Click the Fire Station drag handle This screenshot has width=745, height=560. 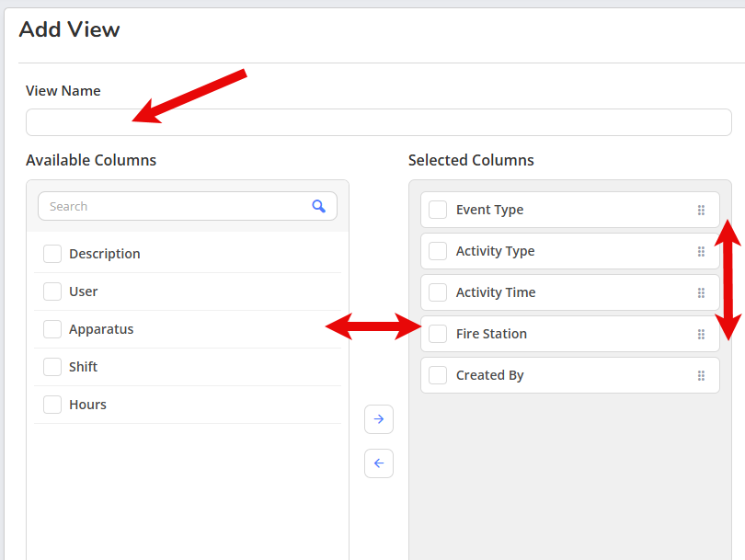pyautogui.click(x=701, y=334)
